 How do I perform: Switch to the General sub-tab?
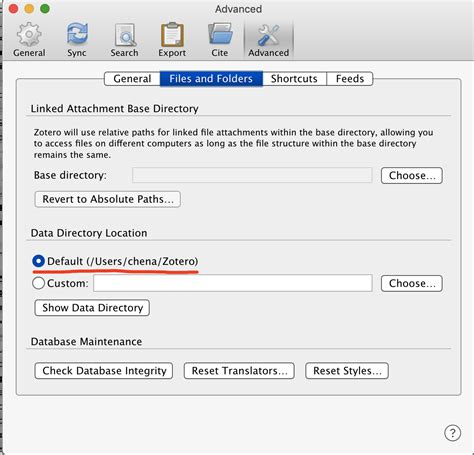pyautogui.click(x=132, y=79)
